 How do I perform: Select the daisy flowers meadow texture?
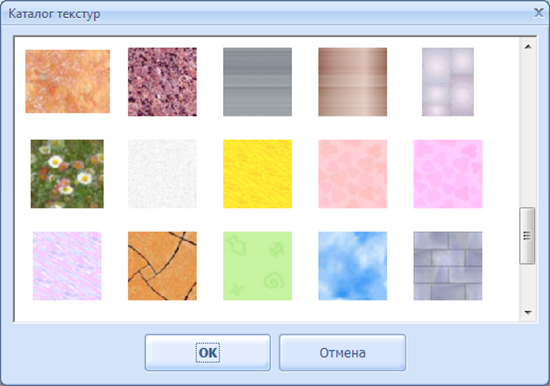point(67,174)
